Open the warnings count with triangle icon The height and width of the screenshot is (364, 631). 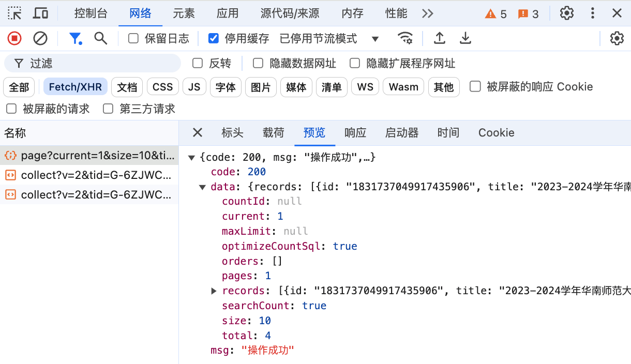(495, 14)
